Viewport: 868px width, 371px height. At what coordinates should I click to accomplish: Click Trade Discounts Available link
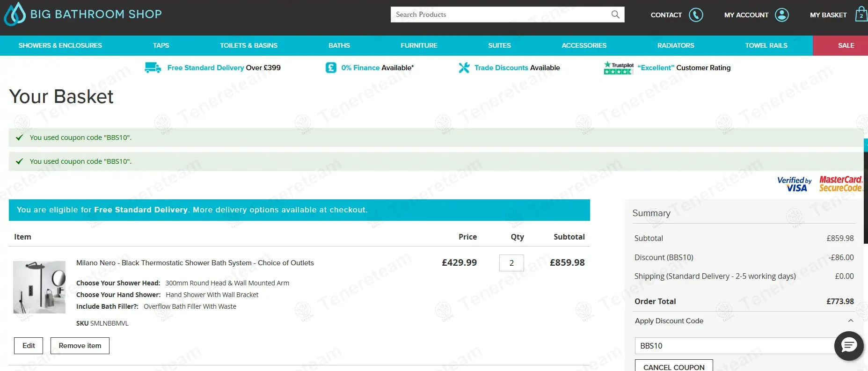click(517, 68)
